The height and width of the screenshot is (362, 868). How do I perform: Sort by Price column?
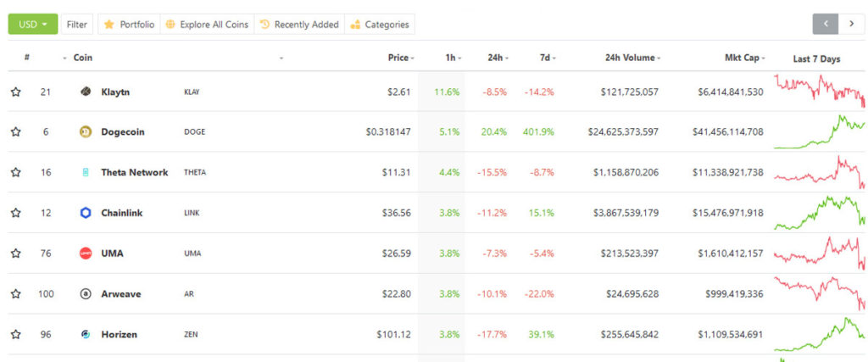pyautogui.click(x=398, y=58)
